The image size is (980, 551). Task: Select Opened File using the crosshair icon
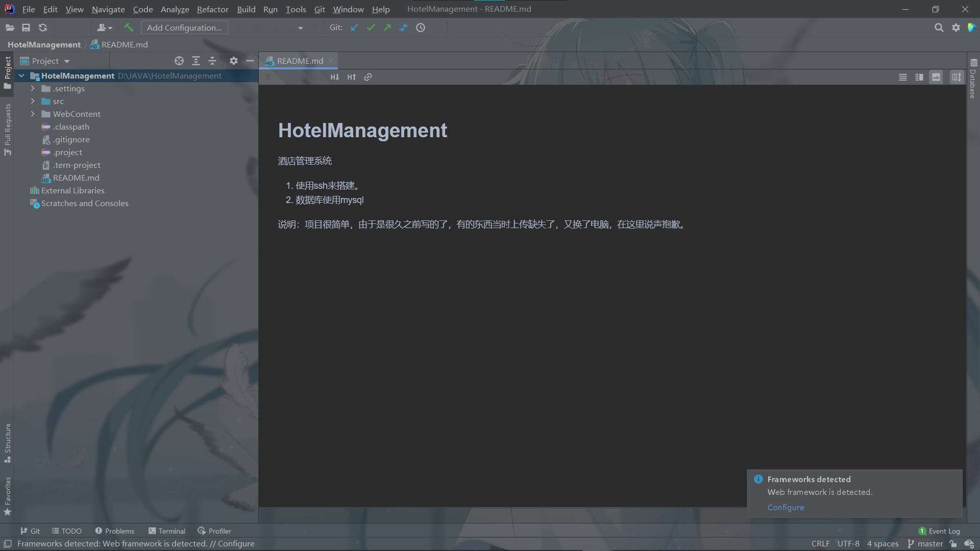[179, 61]
